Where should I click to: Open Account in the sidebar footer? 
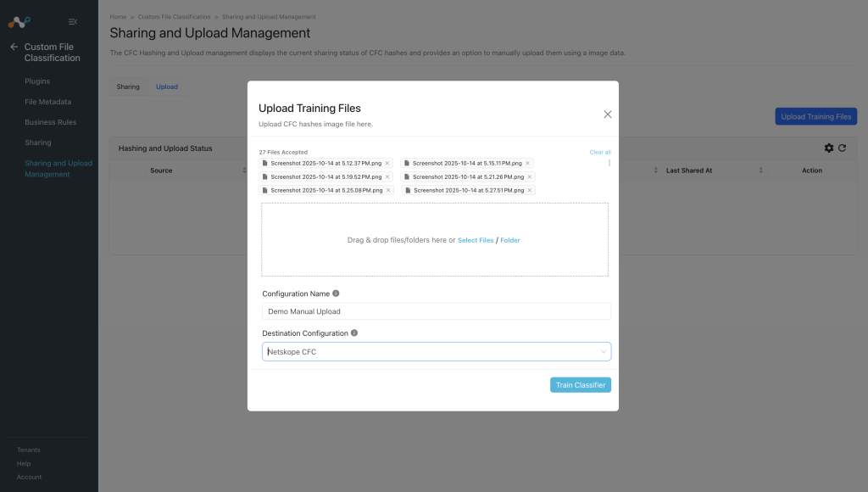point(29,477)
